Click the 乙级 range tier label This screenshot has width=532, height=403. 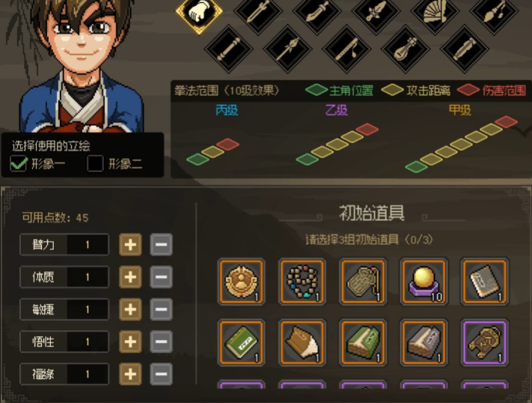point(336,110)
